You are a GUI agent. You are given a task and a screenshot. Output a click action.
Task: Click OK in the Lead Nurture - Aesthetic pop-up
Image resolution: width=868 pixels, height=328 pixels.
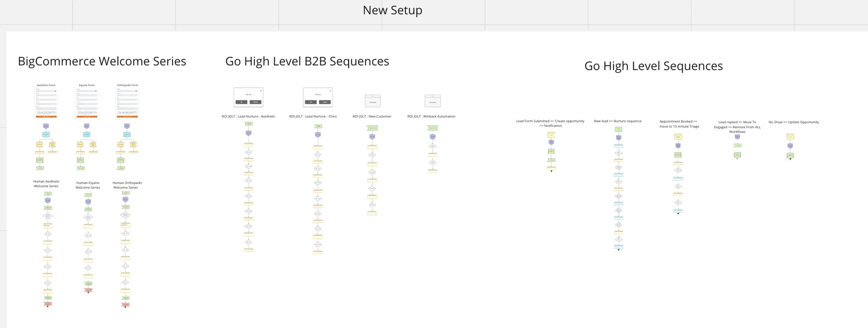coord(242,102)
